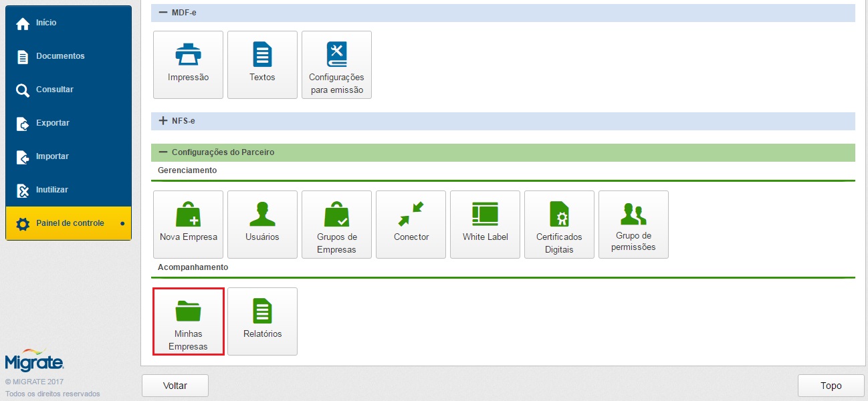Click the Nova Empresa icon
This screenshot has height=401, width=868.
188,215
